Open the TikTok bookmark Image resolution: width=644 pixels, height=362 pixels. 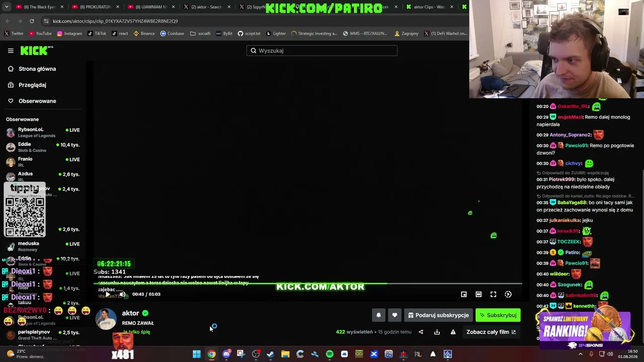(x=97, y=34)
